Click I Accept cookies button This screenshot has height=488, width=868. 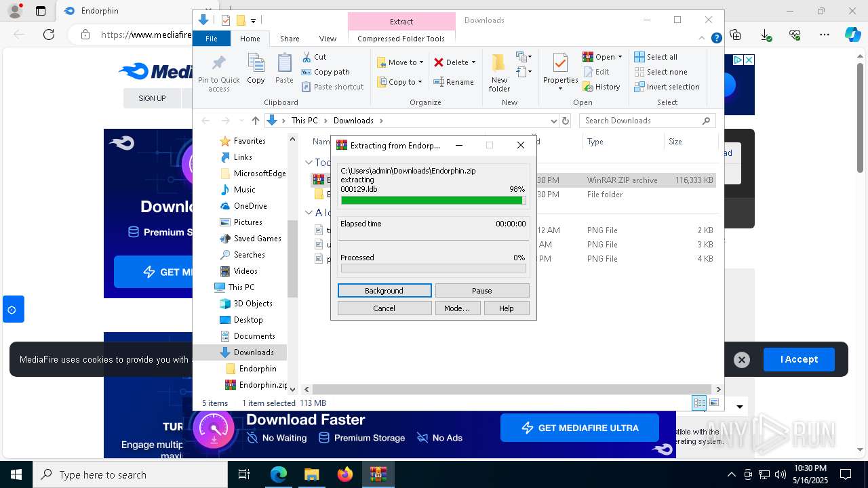pos(799,359)
